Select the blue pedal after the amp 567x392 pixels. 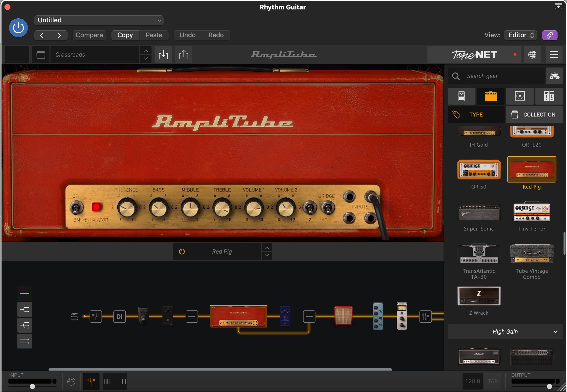click(x=285, y=316)
